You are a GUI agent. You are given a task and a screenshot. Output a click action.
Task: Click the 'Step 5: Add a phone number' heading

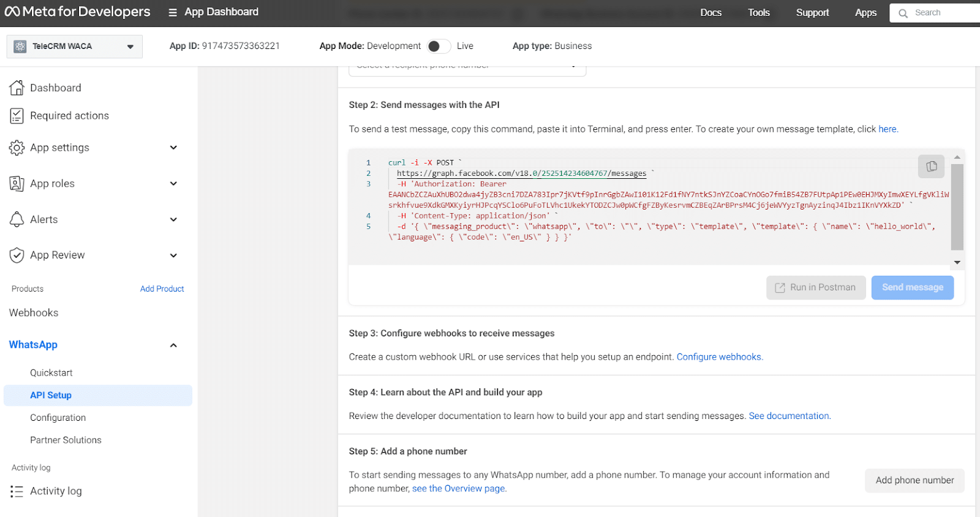point(408,451)
